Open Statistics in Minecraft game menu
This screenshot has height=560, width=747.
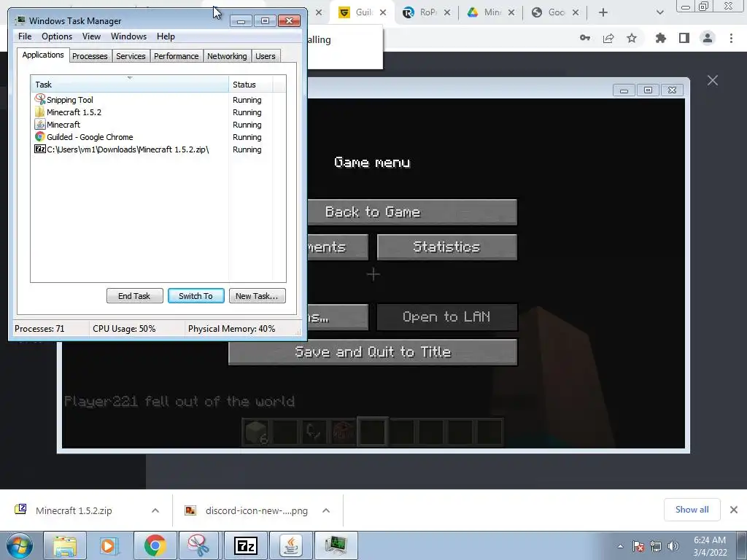coord(446,246)
